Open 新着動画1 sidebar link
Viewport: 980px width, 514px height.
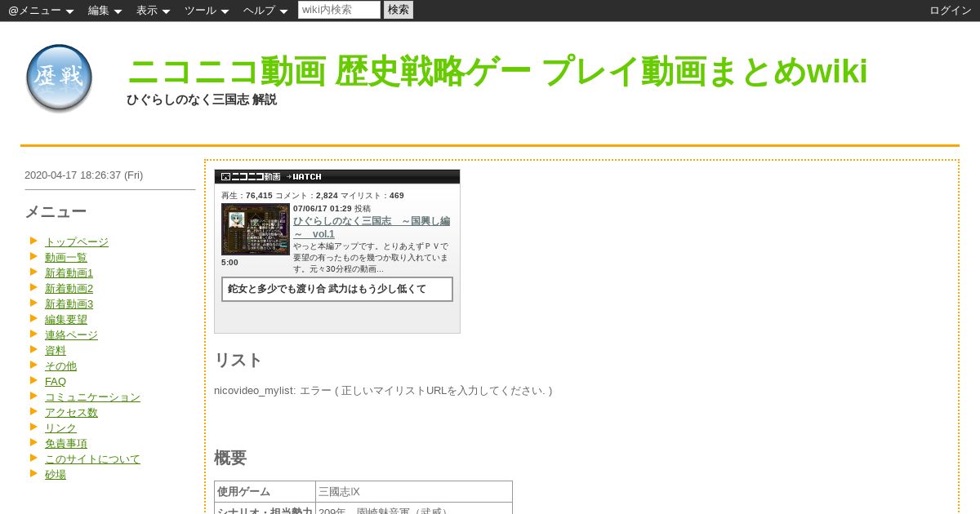[69, 273]
